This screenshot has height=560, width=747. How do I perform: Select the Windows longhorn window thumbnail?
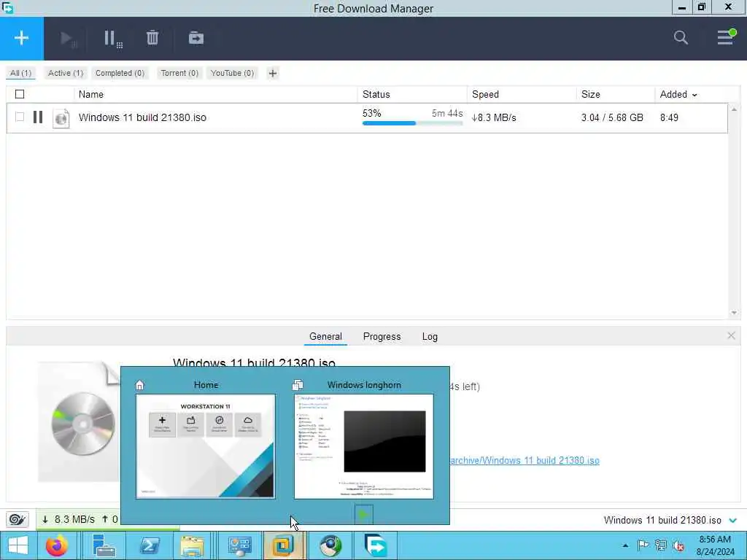[363, 446]
